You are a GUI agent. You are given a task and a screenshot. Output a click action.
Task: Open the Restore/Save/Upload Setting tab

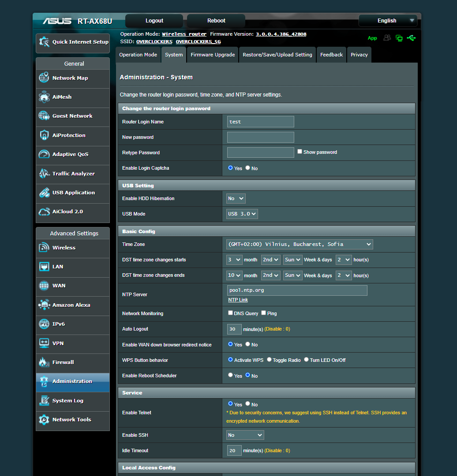tap(277, 55)
